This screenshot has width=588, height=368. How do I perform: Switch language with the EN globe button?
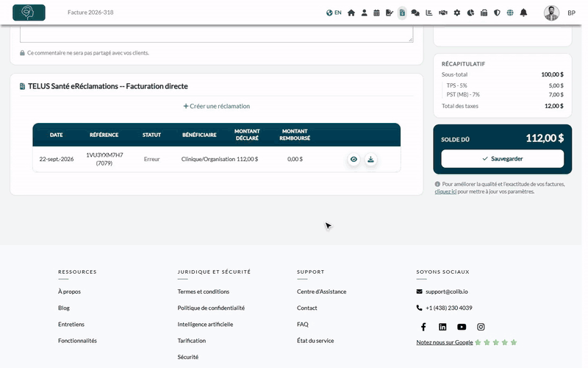point(334,13)
